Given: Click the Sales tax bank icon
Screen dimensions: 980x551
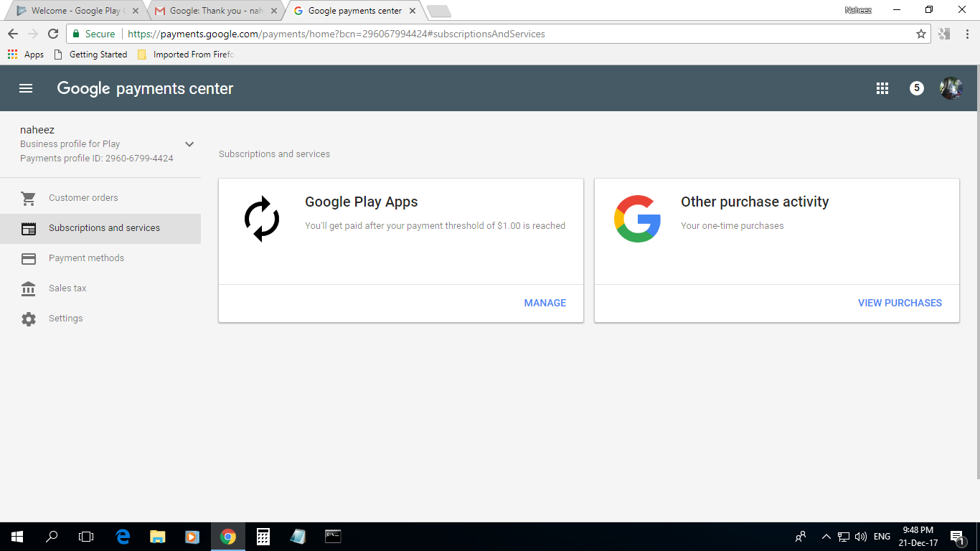Looking at the screenshot, I should click(x=29, y=288).
